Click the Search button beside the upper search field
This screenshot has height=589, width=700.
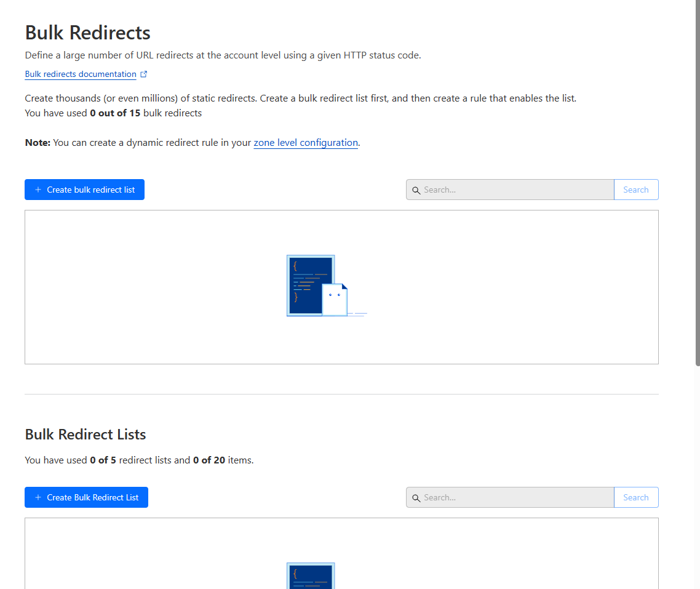636,190
